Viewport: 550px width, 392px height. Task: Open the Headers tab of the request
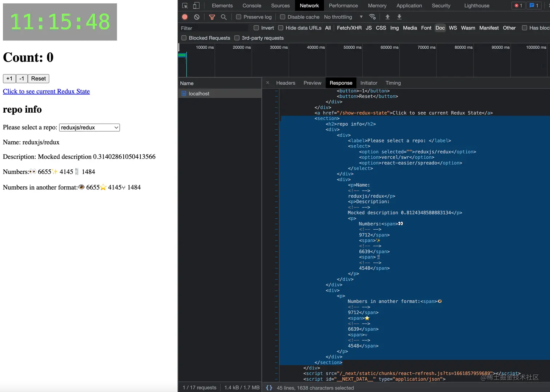click(x=286, y=83)
